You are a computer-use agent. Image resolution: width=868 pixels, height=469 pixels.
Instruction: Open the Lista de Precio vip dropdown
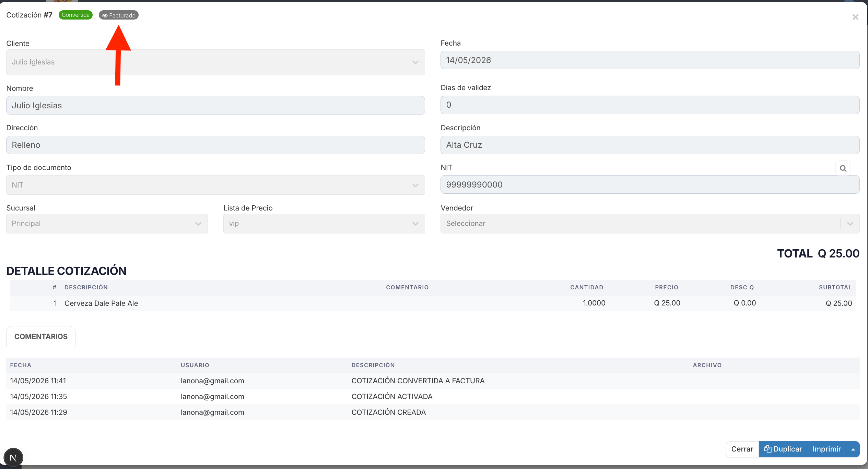tap(324, 224)
